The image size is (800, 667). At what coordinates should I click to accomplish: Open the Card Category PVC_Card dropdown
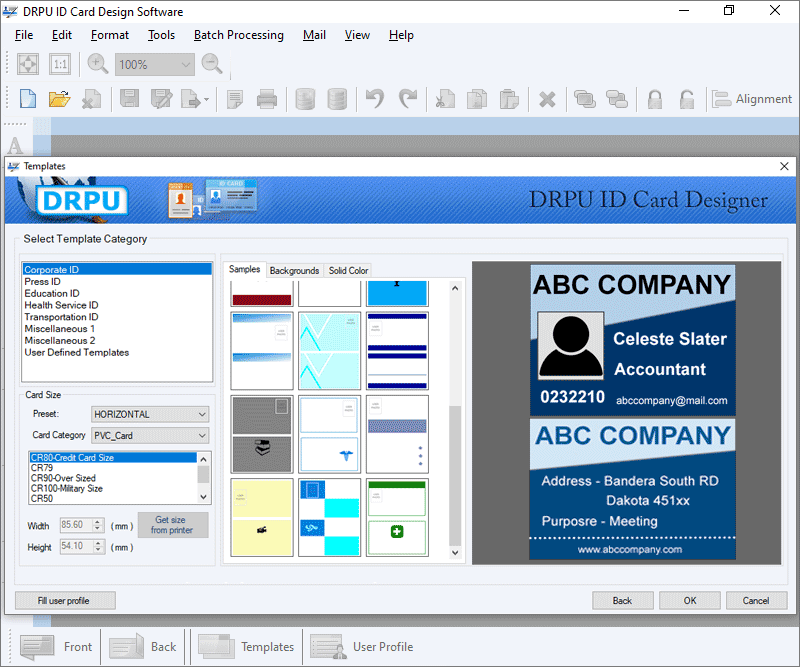[149, 435]
